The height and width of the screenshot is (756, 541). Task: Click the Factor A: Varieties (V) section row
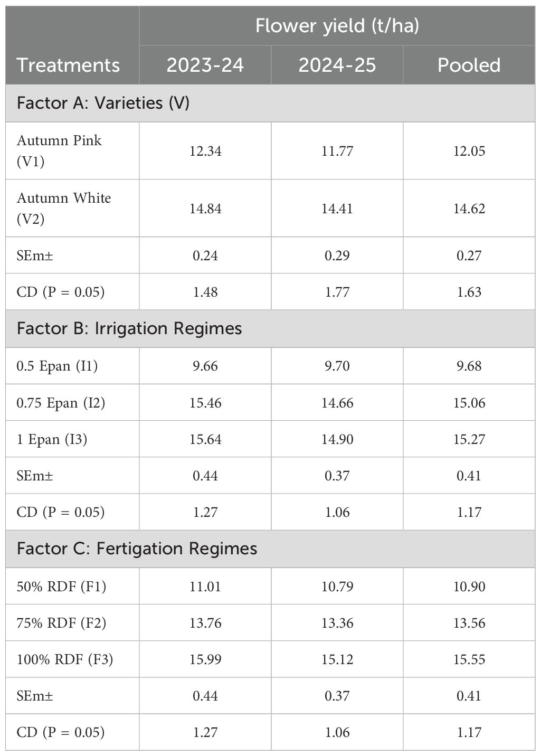(x=270, y=103)
